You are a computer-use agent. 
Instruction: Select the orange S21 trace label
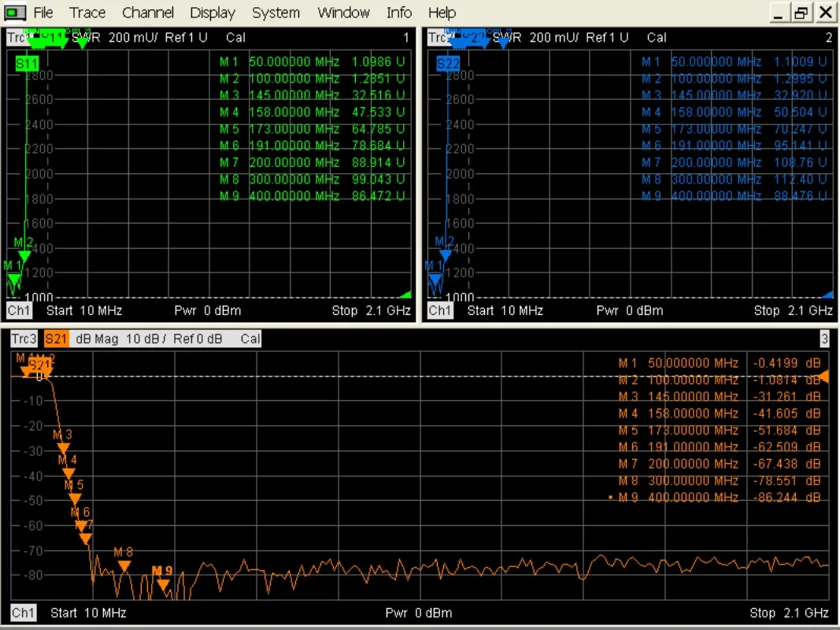(x=56, y=339)
